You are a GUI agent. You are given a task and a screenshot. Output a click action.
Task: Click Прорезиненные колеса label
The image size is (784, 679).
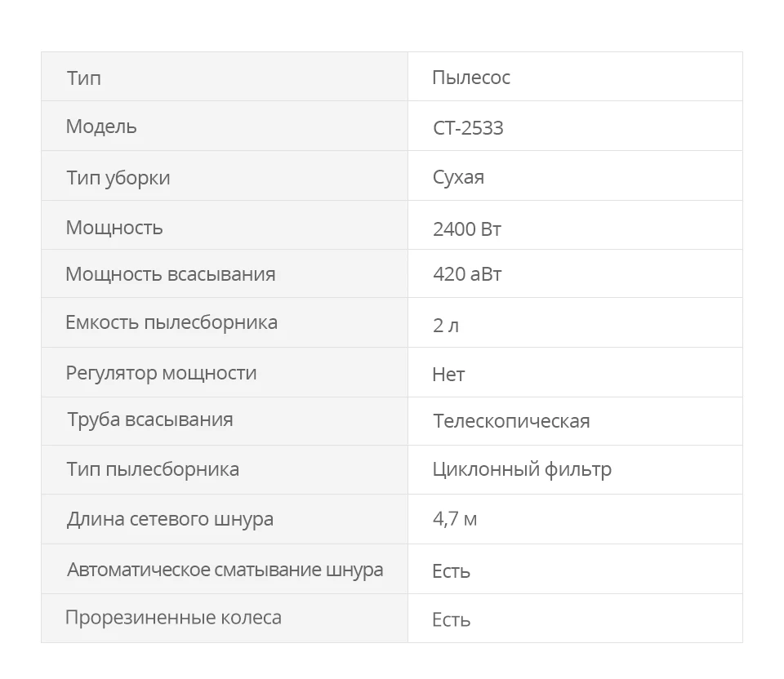(x=173, y=618)
